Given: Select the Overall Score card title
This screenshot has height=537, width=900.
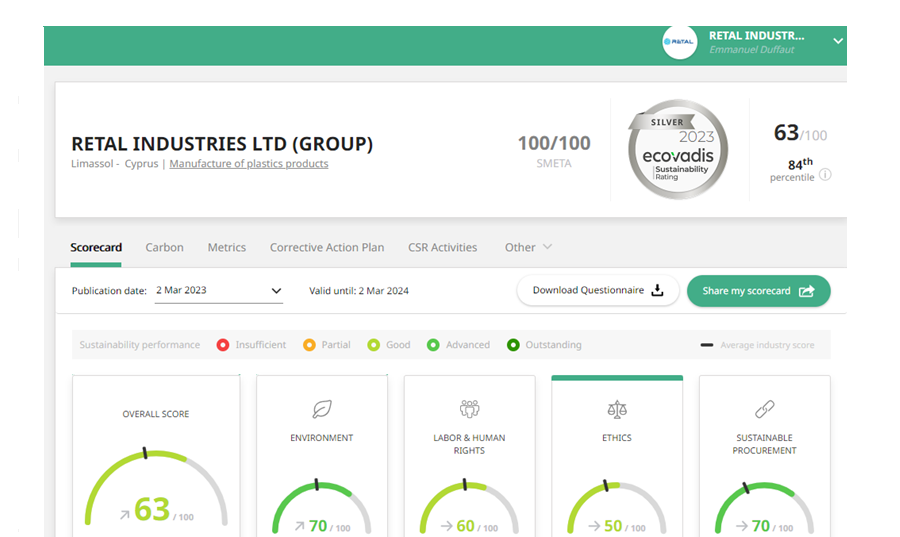Looking at the screenshot, I should point(156,414).
